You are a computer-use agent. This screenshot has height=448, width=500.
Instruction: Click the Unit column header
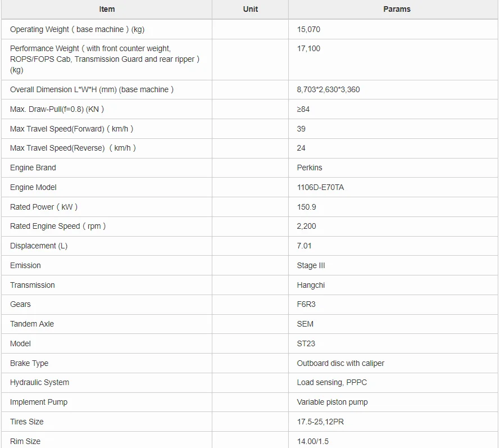coord(251,9)
